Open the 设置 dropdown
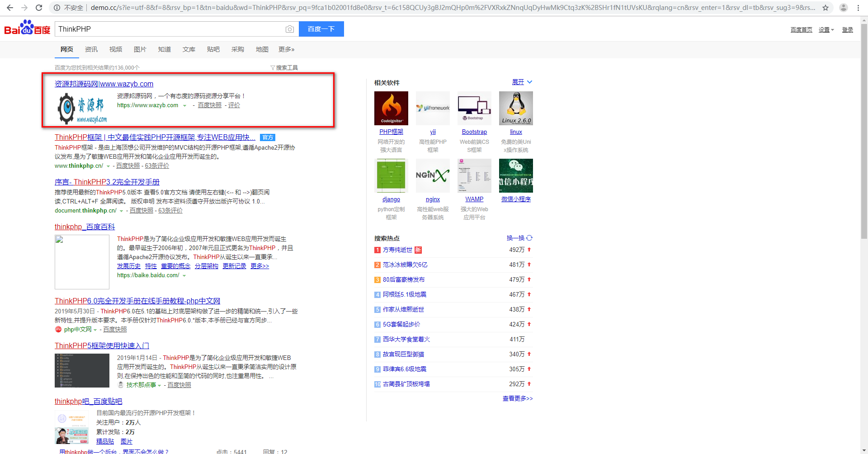 point(826,30)
